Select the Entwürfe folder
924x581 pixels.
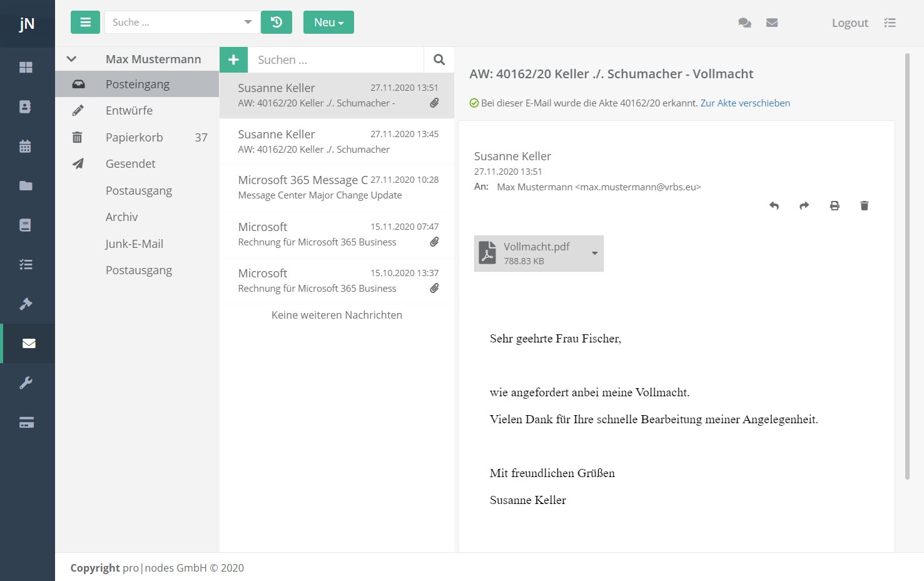point(129,110)
